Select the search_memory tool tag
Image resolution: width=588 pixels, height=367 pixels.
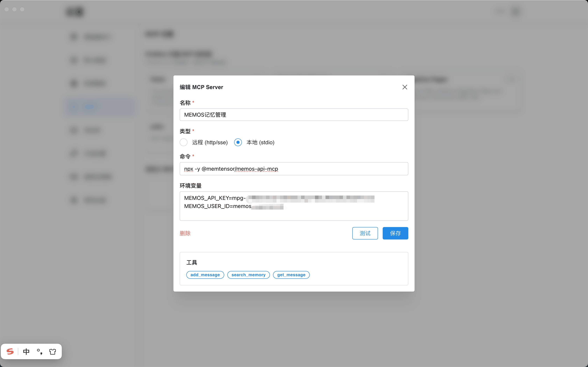point(248,274)
